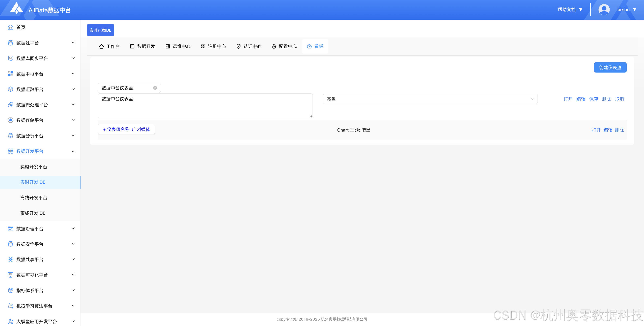The width and height of the screenshot is (644, 326).
Task: Click the 机器学习算法平台 sidebar icon
Action: 10,306
